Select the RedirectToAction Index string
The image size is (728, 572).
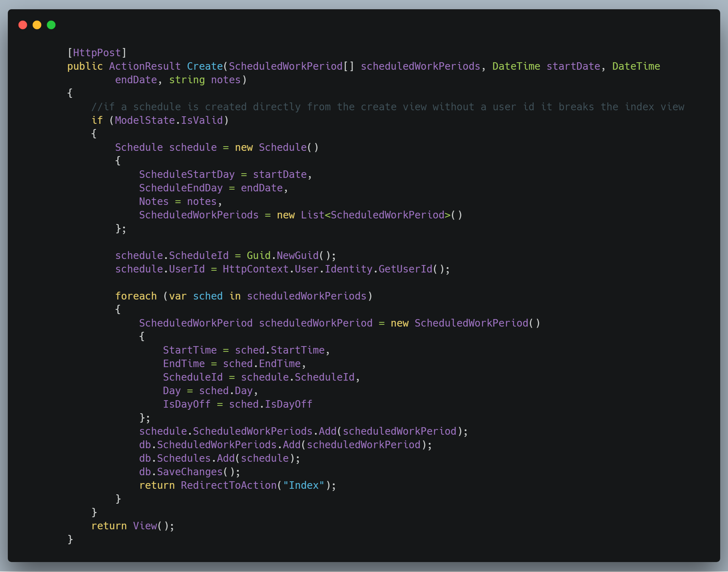click(304, 485)
